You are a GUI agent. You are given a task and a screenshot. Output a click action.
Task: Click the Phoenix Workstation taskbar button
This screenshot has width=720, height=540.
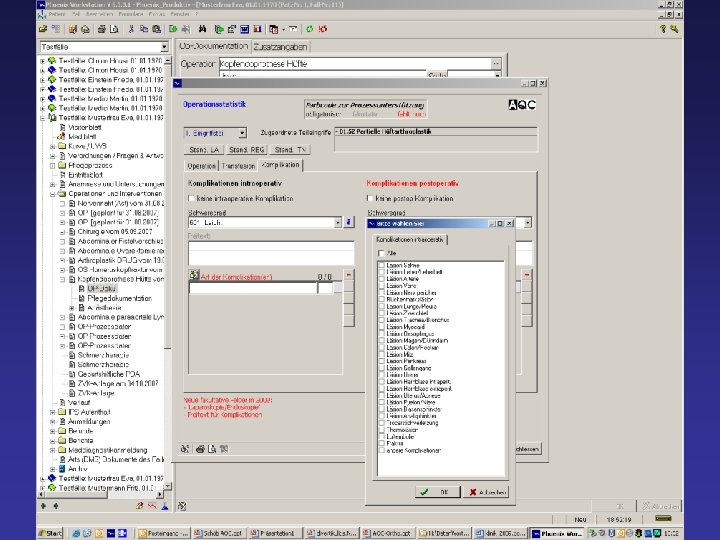tap(558, 534)
